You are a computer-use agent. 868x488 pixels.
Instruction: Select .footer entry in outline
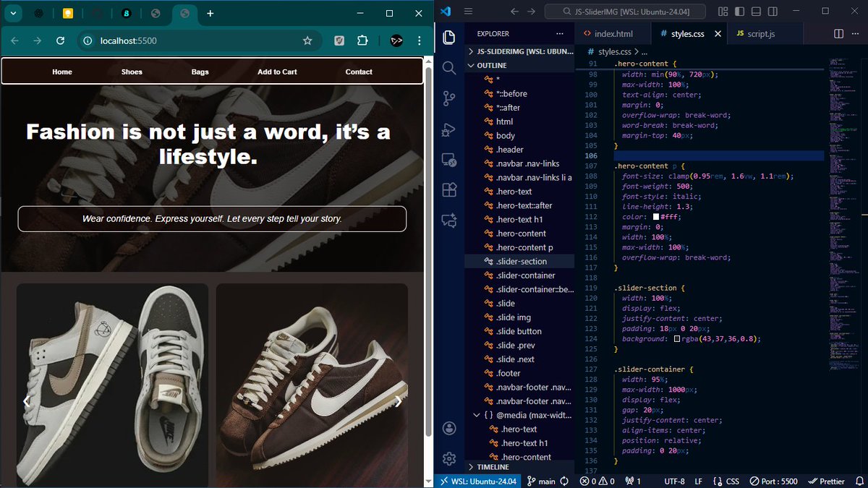[521, 373]
